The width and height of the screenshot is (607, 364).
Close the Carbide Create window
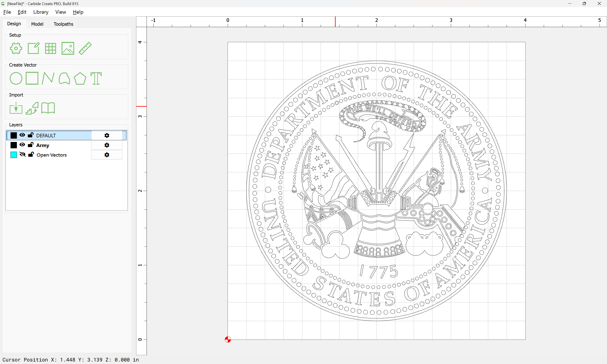point(599,4)
